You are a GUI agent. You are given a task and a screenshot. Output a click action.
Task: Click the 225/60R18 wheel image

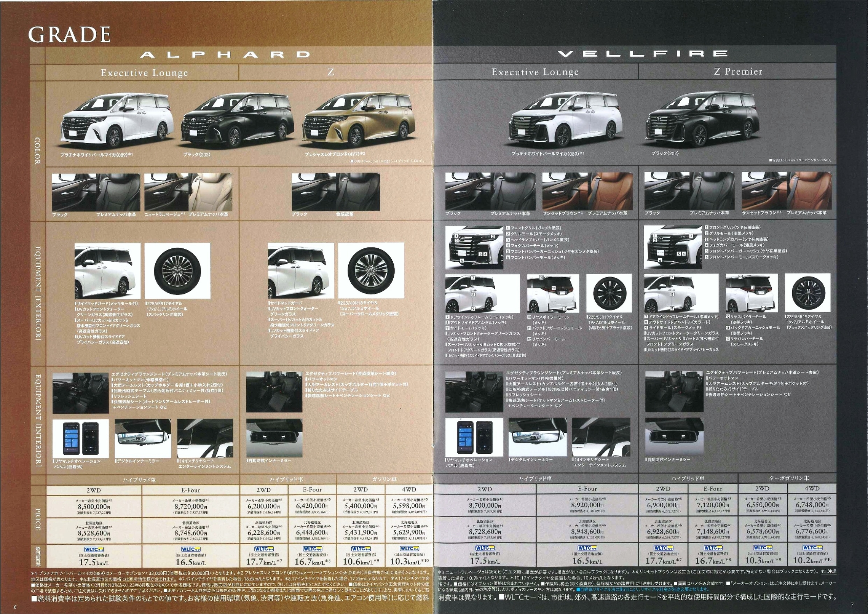[371, 271]
